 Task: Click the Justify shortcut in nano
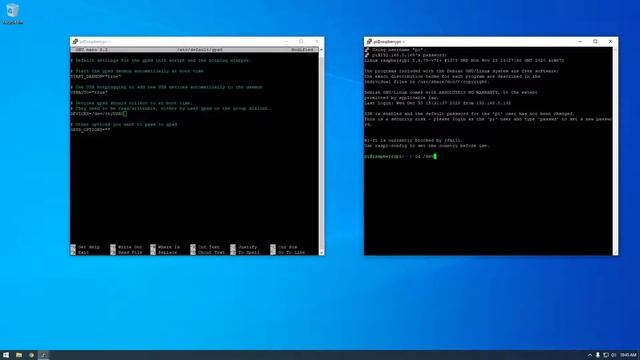tap(244, 247)
